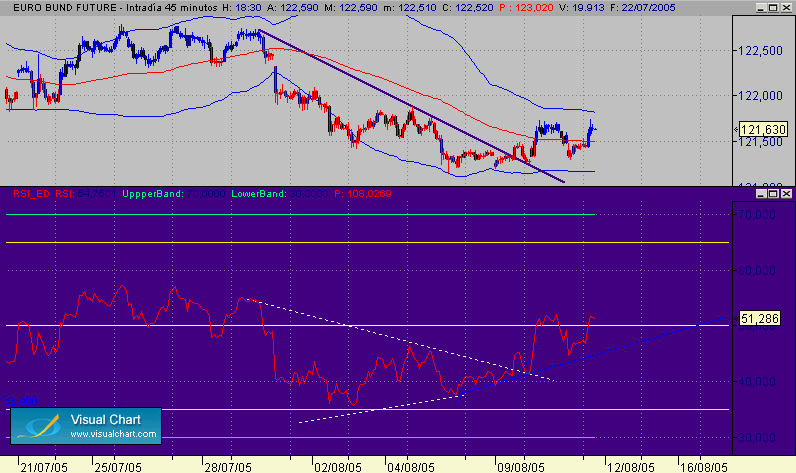Viewport: 796px width, 473px height.
Task: Open the www.visualchart.com link
Action: 113,434
